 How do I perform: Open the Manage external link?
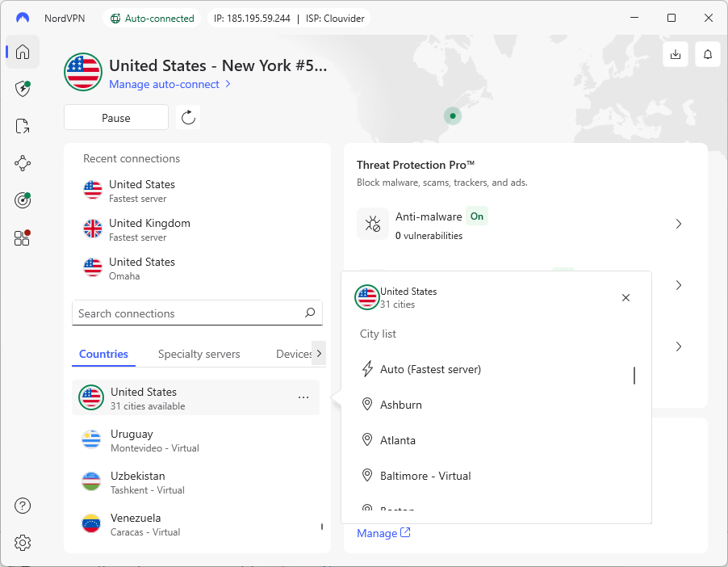383,533
